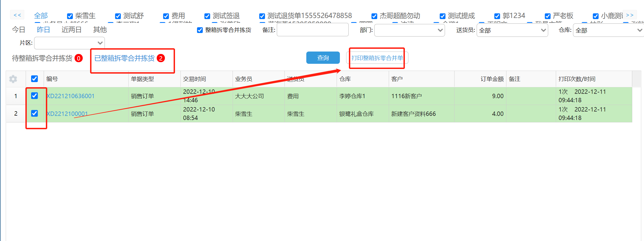
Task: Open the 片区 dropdown
Action: 69,43
